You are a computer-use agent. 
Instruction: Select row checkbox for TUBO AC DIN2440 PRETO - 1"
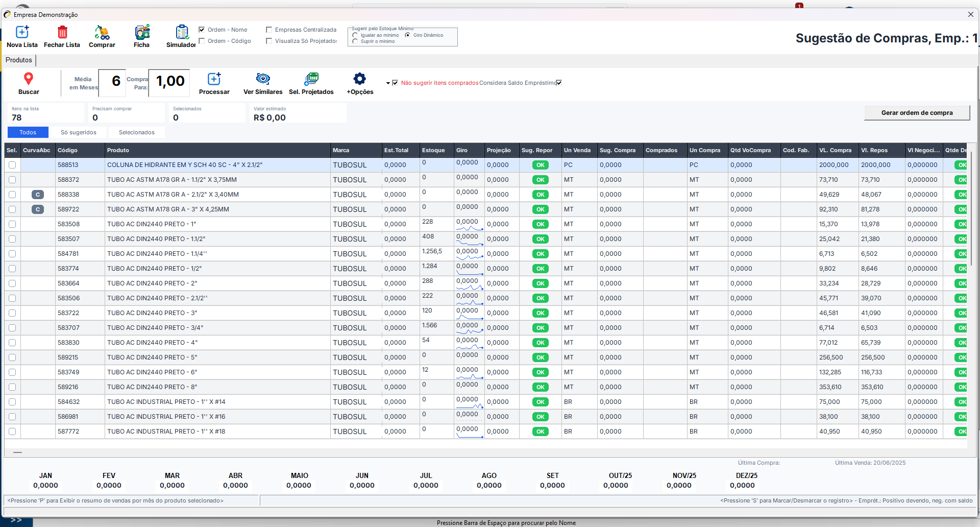[12, 224]
